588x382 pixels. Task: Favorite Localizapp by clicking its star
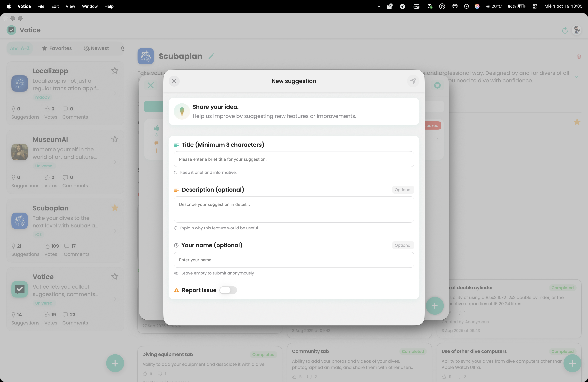click(115, 71)
